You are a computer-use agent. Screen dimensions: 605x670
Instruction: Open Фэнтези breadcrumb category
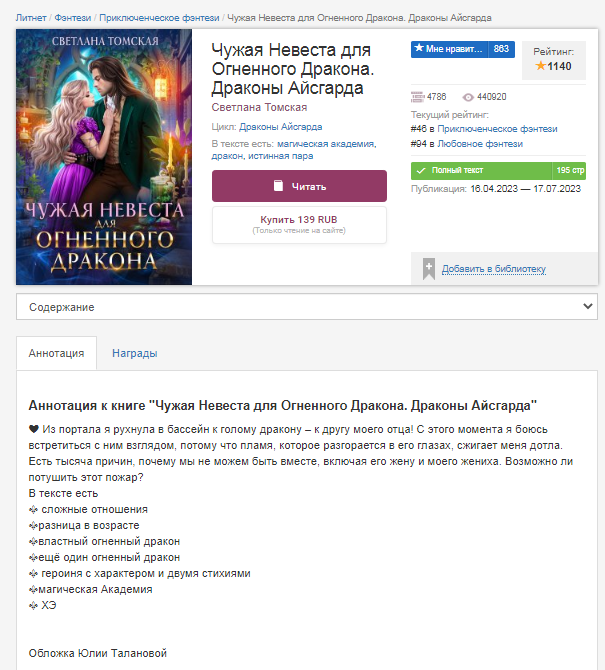tap(73, 18)
